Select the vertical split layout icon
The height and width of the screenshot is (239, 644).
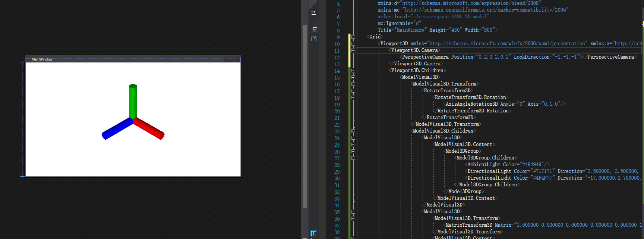(x=314, y=233)
